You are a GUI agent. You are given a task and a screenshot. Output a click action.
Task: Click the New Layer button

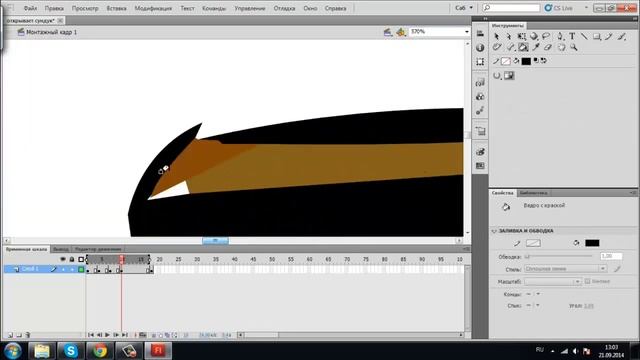pos(10,335)
